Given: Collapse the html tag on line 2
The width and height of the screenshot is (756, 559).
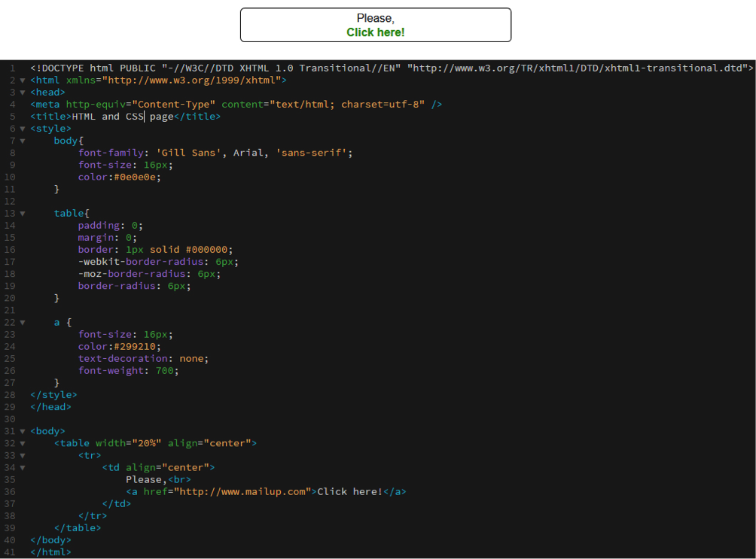Looking at the screenshot, I should pyautogui.click(x=23, y=81).
